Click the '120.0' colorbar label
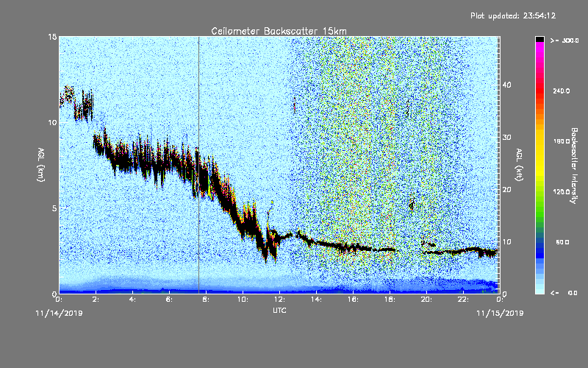Screen dimensions: 588x368 click(562, 192)
